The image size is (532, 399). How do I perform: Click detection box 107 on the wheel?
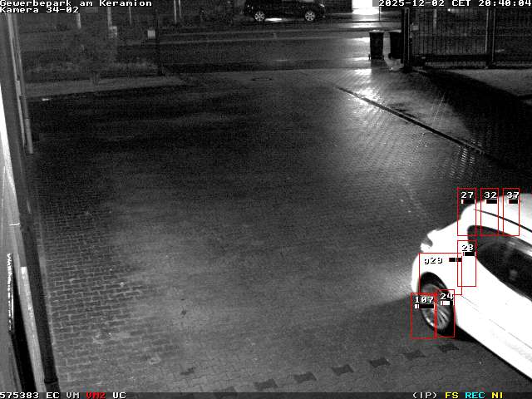(423, 317)
